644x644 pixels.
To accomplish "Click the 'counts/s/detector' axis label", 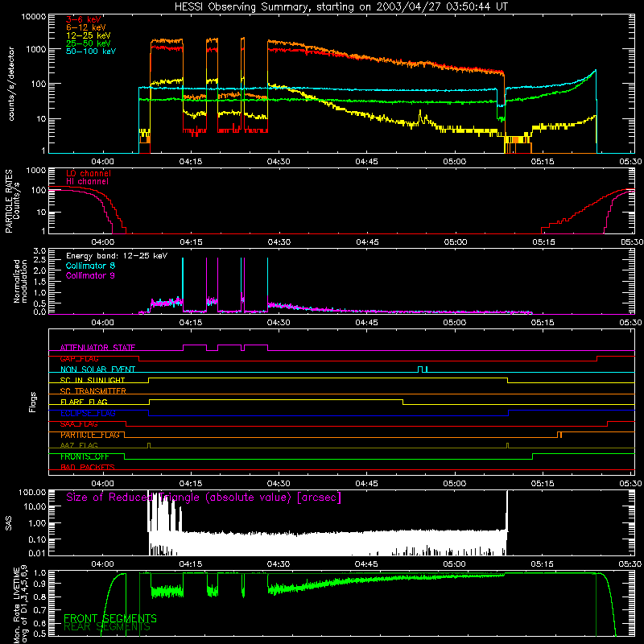I will [11, 84].
